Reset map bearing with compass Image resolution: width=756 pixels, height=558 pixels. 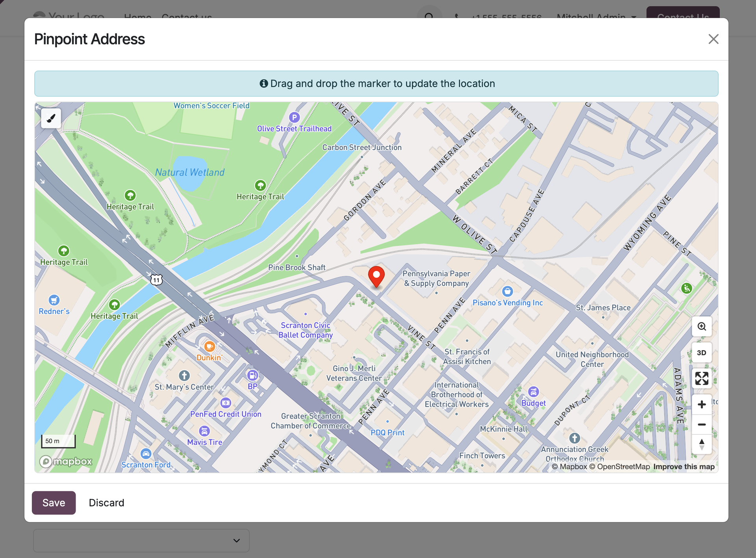tap(702, 445)
